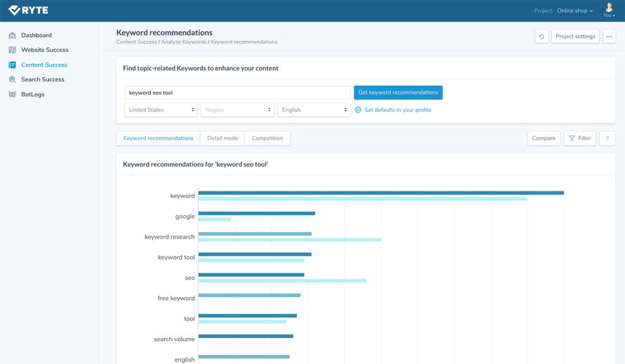The width and height of the screenshot is (625, 364).
Task: Click the Content Success sidebar icon
Action: coord(12,65)
